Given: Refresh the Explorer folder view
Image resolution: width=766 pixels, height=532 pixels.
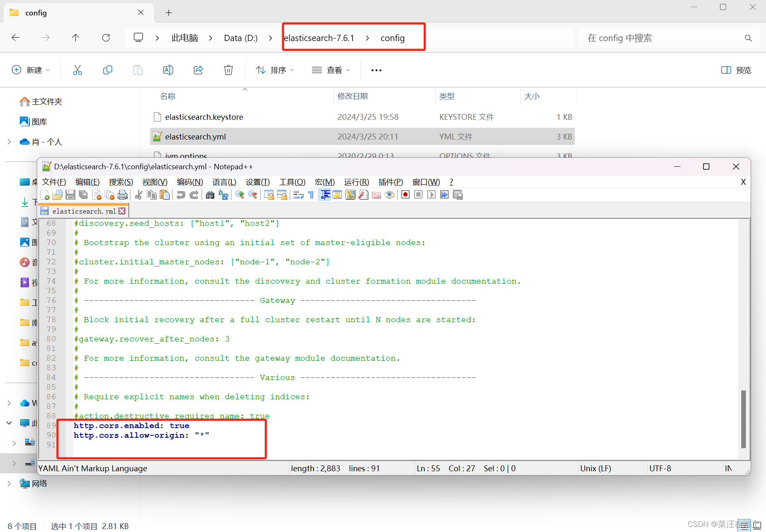Looking at the screenshot, I should click(x=106, y=38).
